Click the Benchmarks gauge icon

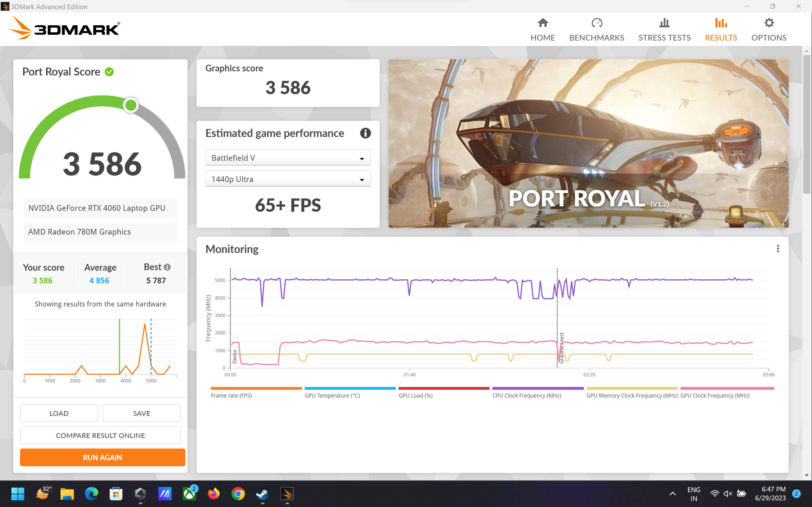coord(597,23)
